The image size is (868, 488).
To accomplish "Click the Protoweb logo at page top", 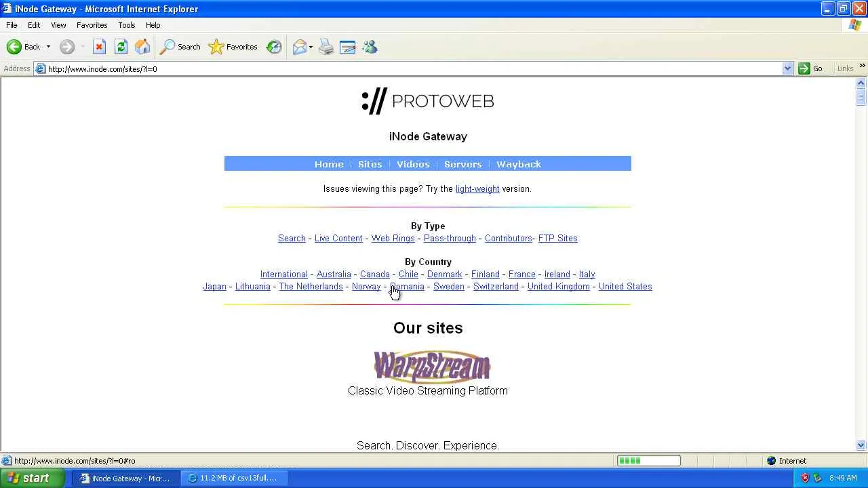I will coord(428,101).
